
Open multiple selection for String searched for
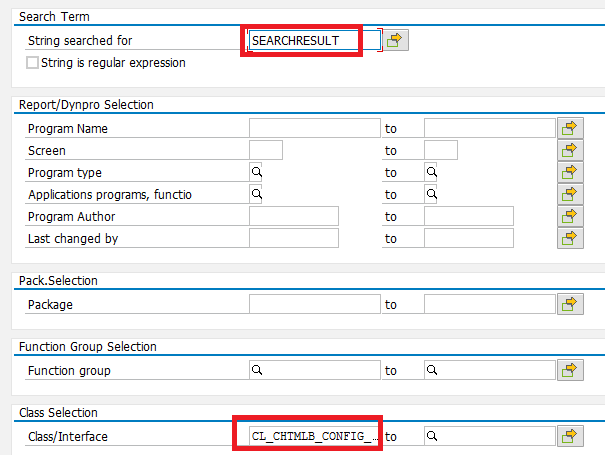coord(395,40)
